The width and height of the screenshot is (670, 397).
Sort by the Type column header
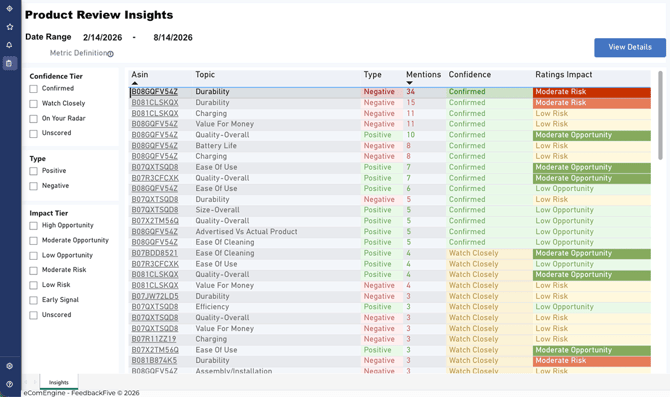point(373,74)
